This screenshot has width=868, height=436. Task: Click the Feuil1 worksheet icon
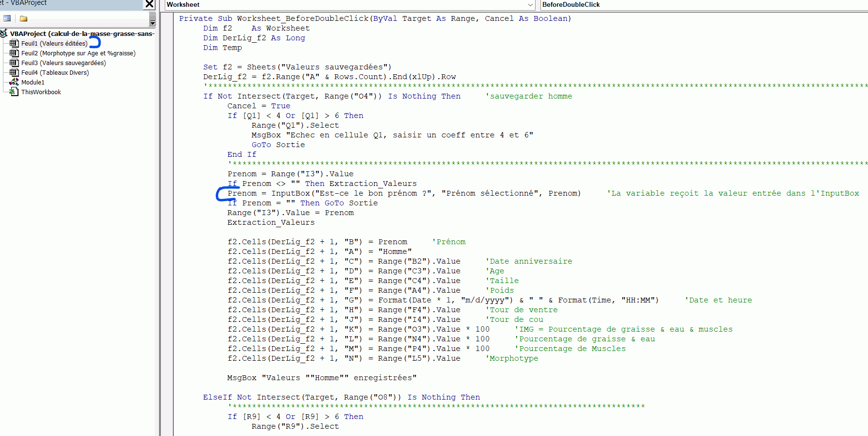[14, 44]
